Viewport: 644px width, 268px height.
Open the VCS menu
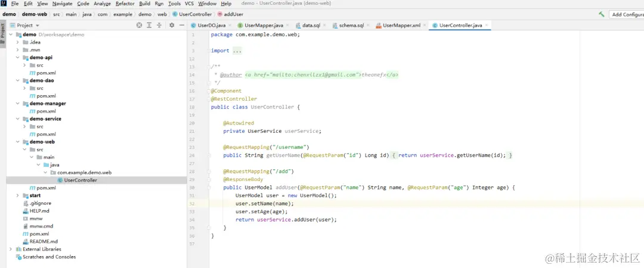190,4
